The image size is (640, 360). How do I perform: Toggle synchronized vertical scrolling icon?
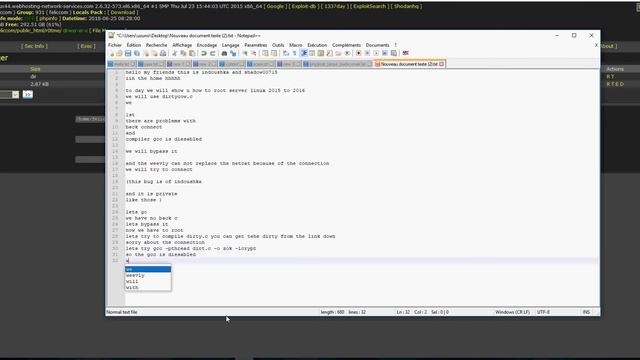(x=265, y=53)
